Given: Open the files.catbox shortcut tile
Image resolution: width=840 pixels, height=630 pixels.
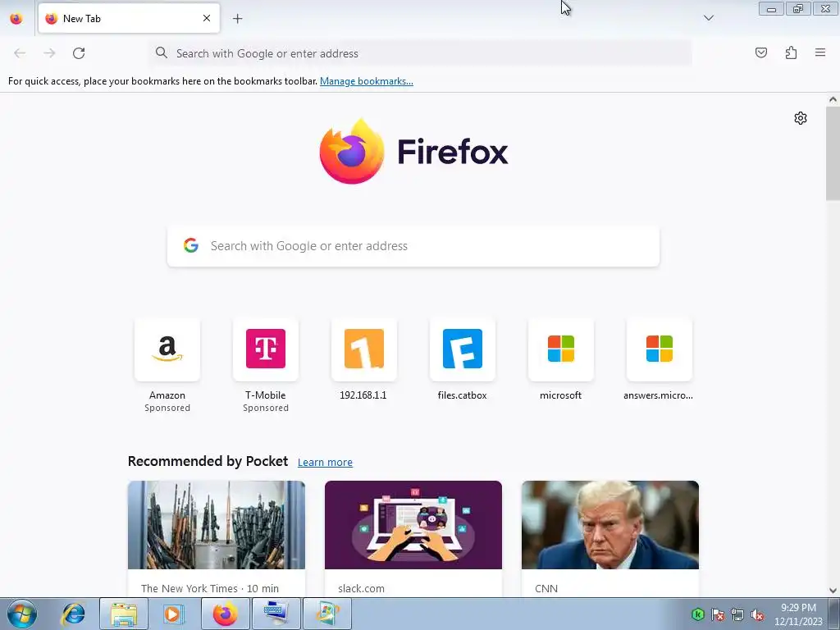Looking at the screenshot, I should [x=463, y=349].
